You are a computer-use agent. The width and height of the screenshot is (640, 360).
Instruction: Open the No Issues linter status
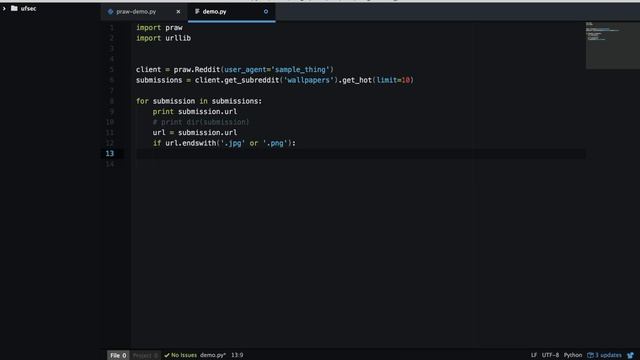(x=180, y=356)
